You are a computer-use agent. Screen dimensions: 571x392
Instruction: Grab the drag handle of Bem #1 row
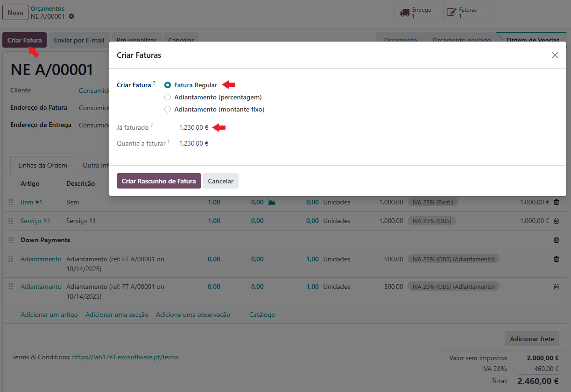click(11, 203)
